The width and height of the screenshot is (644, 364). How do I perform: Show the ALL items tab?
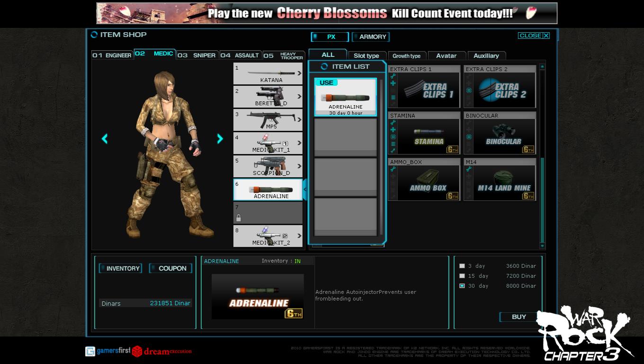(328, 55)
